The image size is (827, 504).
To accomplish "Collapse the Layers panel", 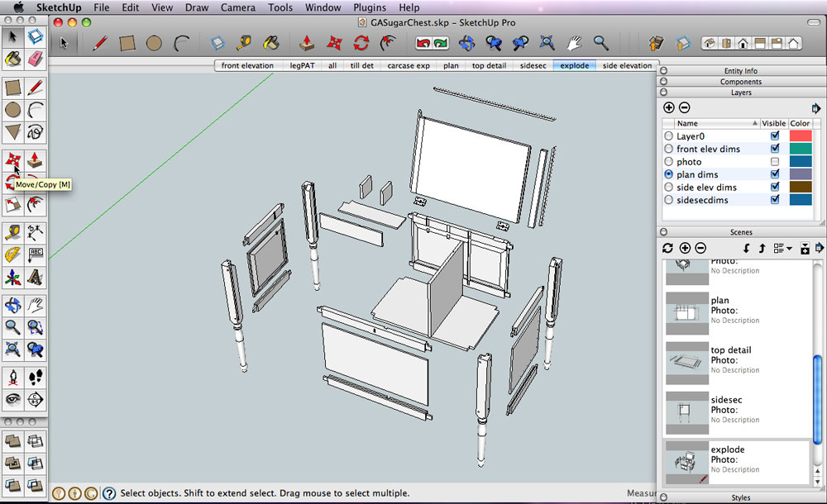I will coord(741,93).
